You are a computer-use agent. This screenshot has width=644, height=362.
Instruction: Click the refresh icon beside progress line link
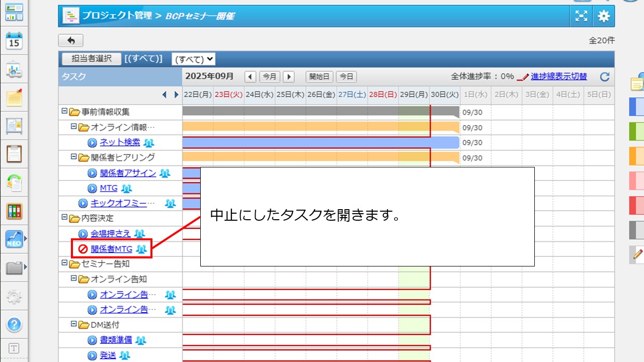[605, 77]
